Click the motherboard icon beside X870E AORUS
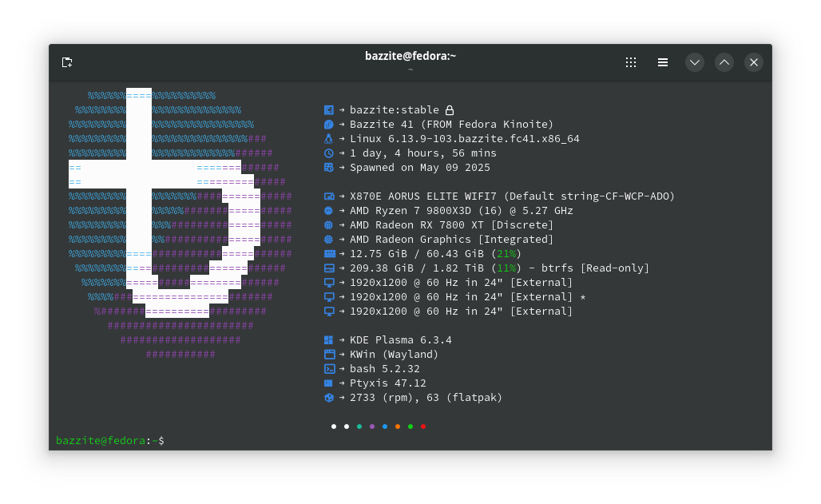The width and height of the screenshot is (821, 504). click(x=329, y=196)
